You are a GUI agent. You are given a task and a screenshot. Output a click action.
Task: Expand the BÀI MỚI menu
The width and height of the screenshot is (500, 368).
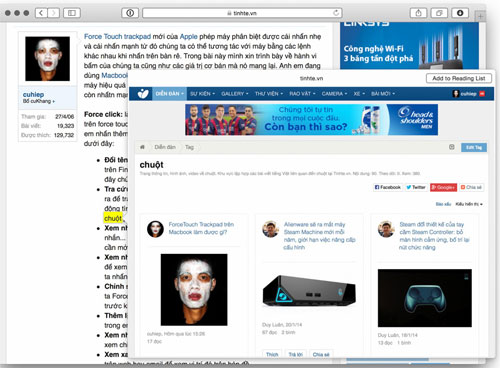(x=383, y=94)
